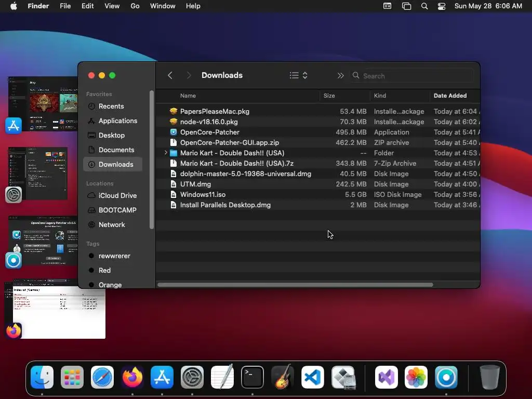Viewport: 532px width, 399px height.
Task: Open TextEdit from the Dock
Action: [222, 377]
